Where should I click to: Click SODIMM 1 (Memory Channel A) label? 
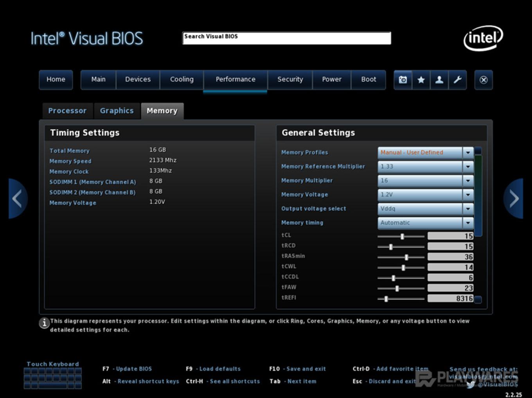(x=93, y=182)
